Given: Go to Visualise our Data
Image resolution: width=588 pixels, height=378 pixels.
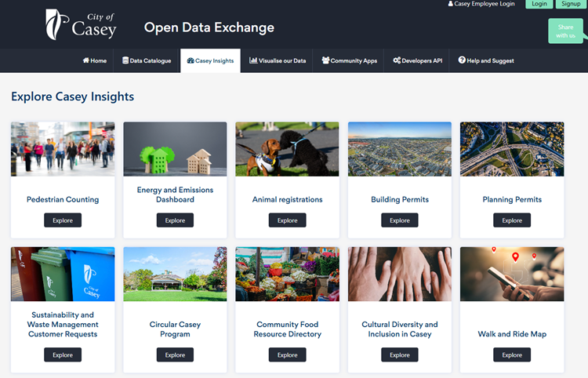Looking at the screenshot, I should tap(278, 60).
